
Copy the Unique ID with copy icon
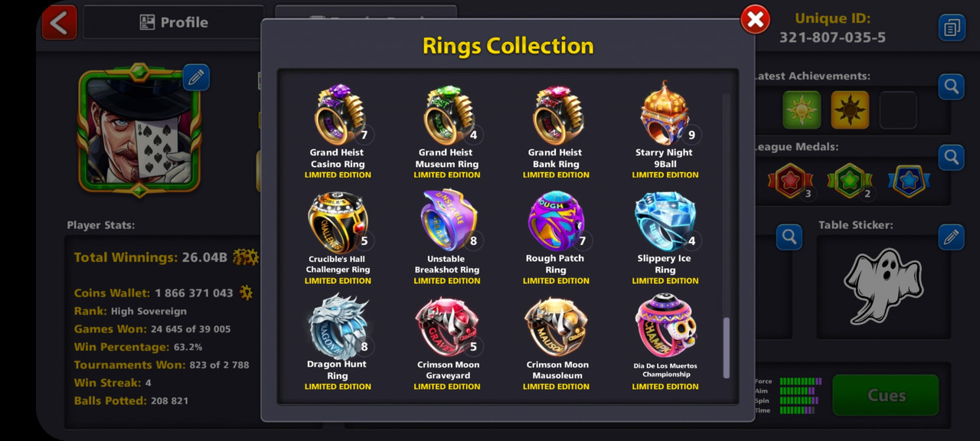pyautogui.click(x=952, y=28)
